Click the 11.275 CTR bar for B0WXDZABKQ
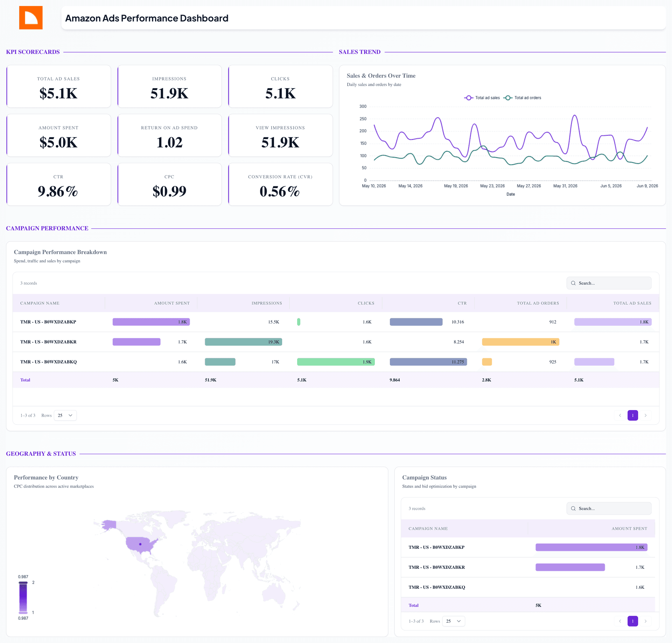The width and height of the screenshot is (672, 643). 428,362
